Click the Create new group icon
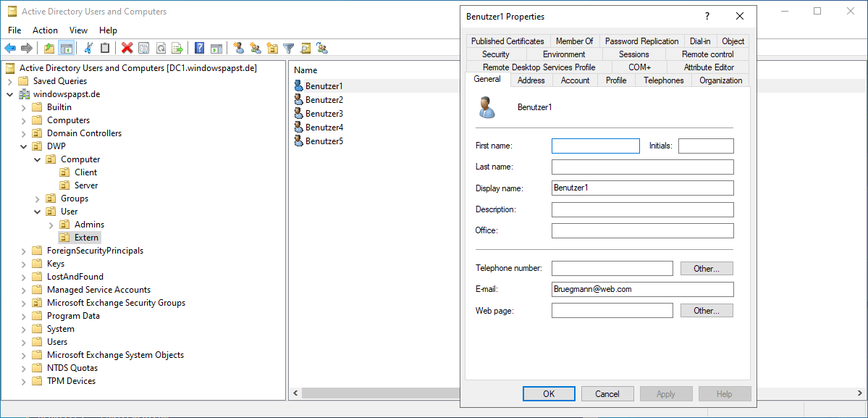Image resolution: width=868 pixels, height=418 pixels. pyautogui.click(x=256, y=49)
